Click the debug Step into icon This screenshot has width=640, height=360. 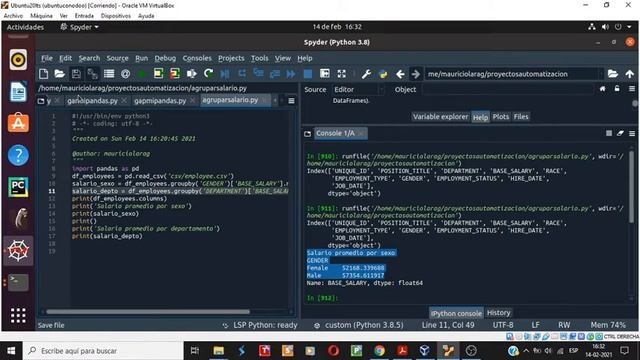[x=258, y=73]
